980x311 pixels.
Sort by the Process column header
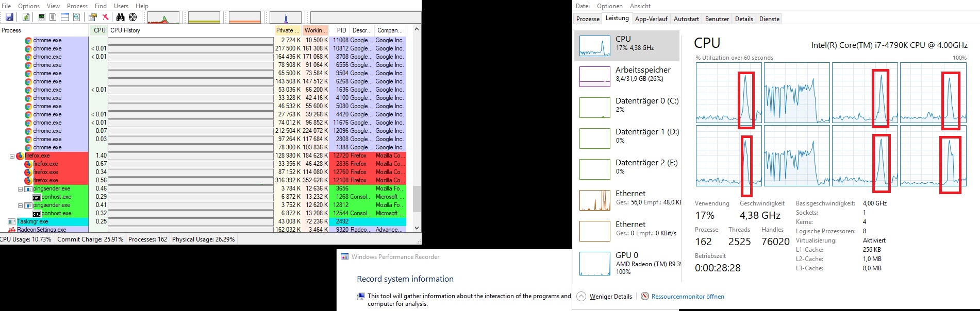point(44,30)
